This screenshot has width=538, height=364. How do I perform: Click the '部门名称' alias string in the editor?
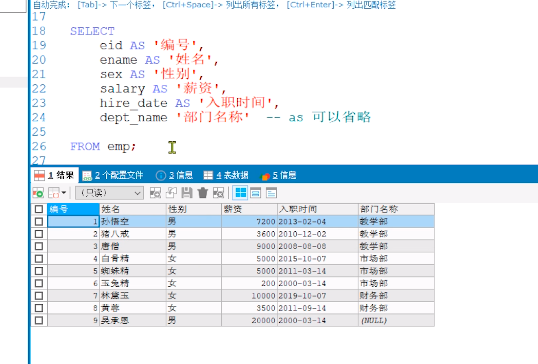[213, 117]
